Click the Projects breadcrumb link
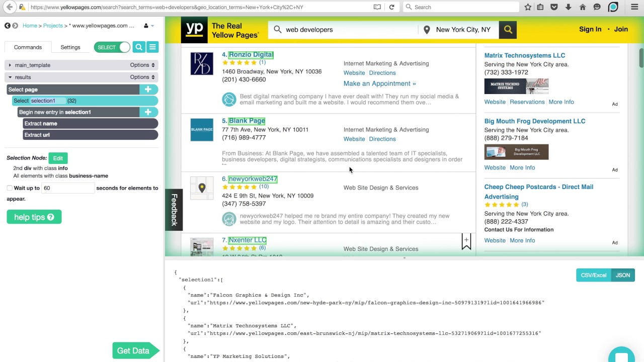The image size is (644, 362). click(53, 26)
